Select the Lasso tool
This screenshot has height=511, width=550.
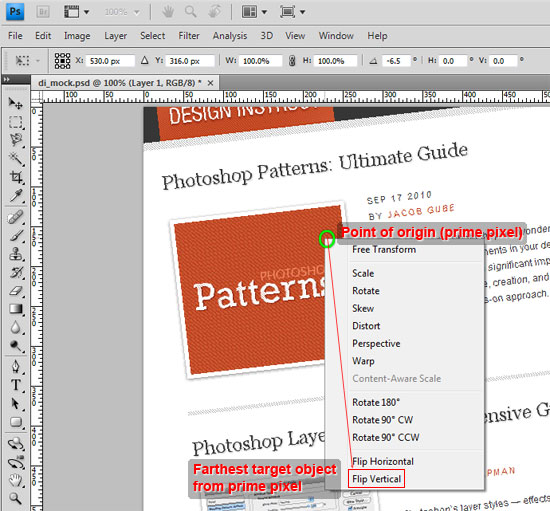16,140
